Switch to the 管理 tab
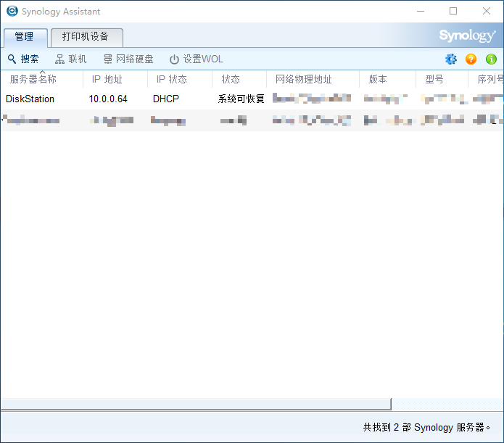Image resolution: width=504 pixels, height=443 pixels. 25,37
